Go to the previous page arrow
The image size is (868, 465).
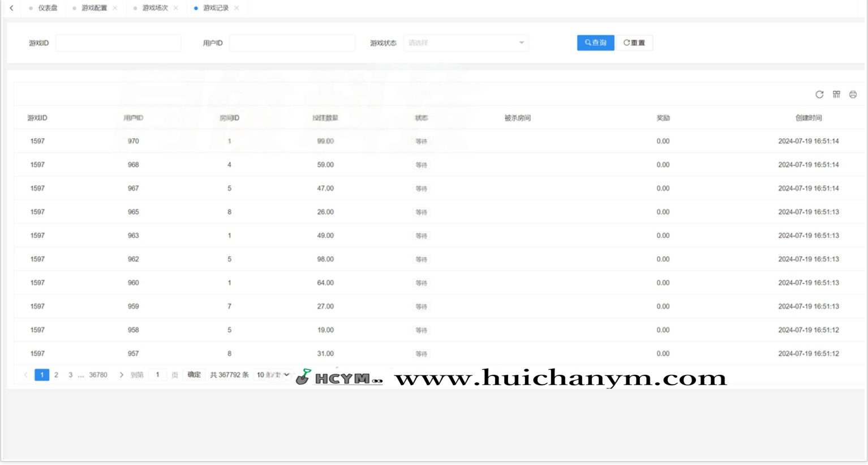tap(25, 375)
